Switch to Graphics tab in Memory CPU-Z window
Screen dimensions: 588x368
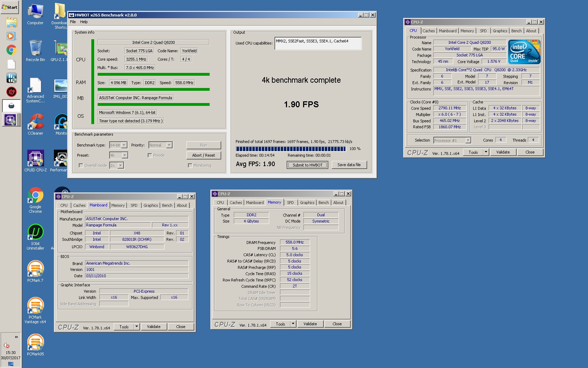pyautogui.click(x=307, y=203)
